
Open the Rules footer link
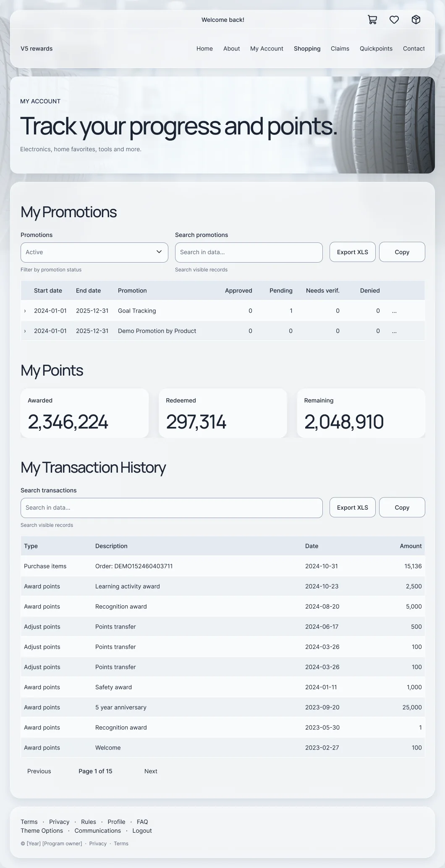click(89, 822)
